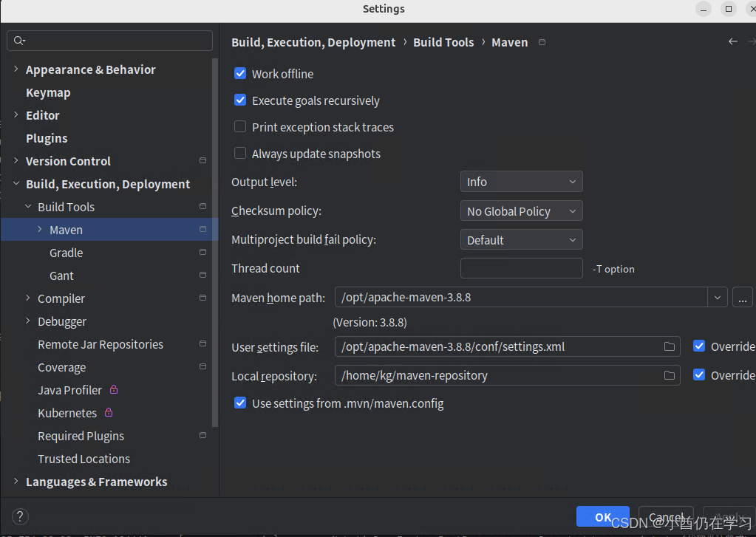Browse folder for Local repository

click(x=670, y=375)
